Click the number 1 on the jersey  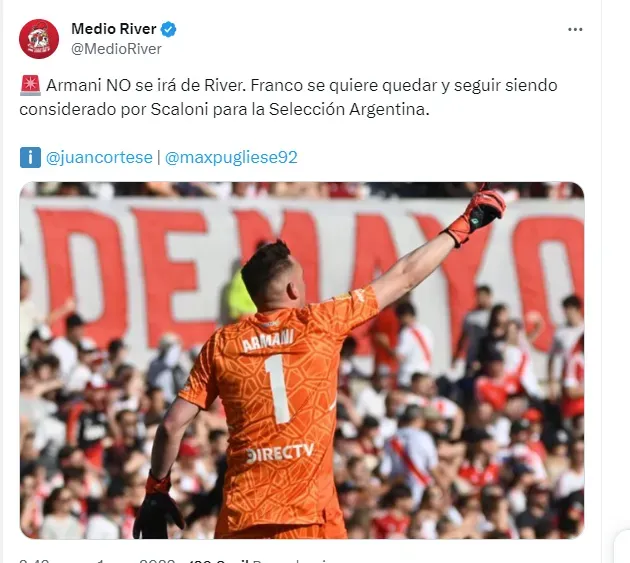click(x=278, y=389)
